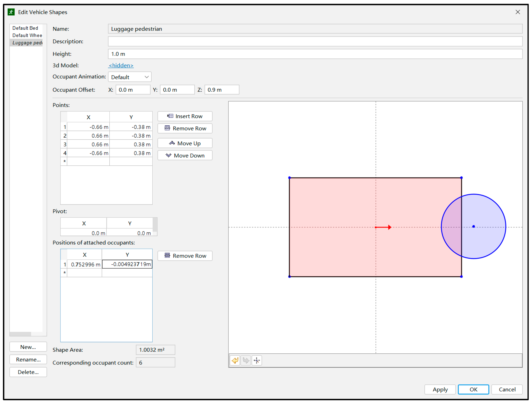Click the Delete... button

[x=28, y=372]
